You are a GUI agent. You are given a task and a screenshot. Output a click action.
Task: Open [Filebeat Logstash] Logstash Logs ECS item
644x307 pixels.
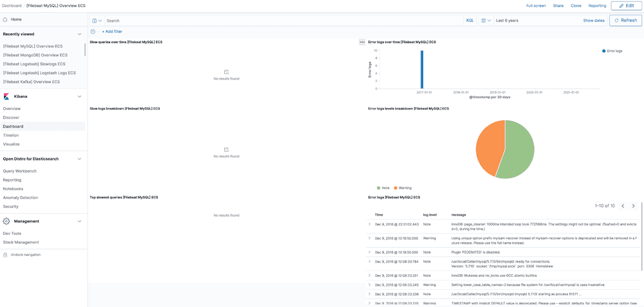point(39,73)
